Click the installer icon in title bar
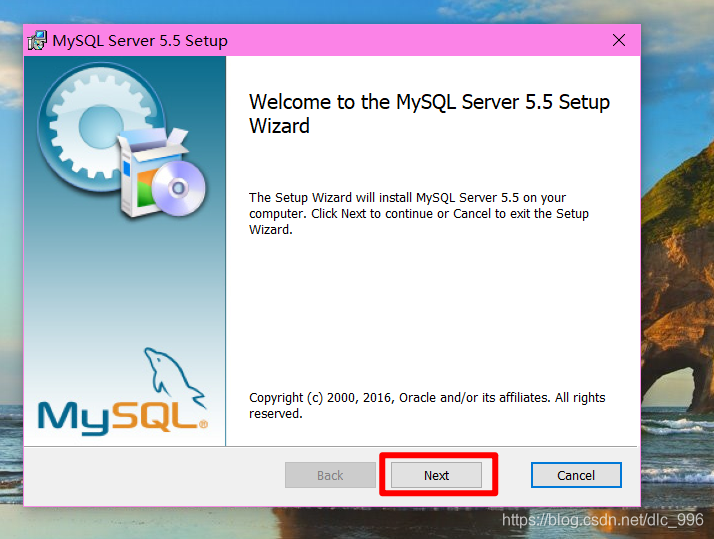This screenshot has width=714, height=539. (x=37, y=40)
